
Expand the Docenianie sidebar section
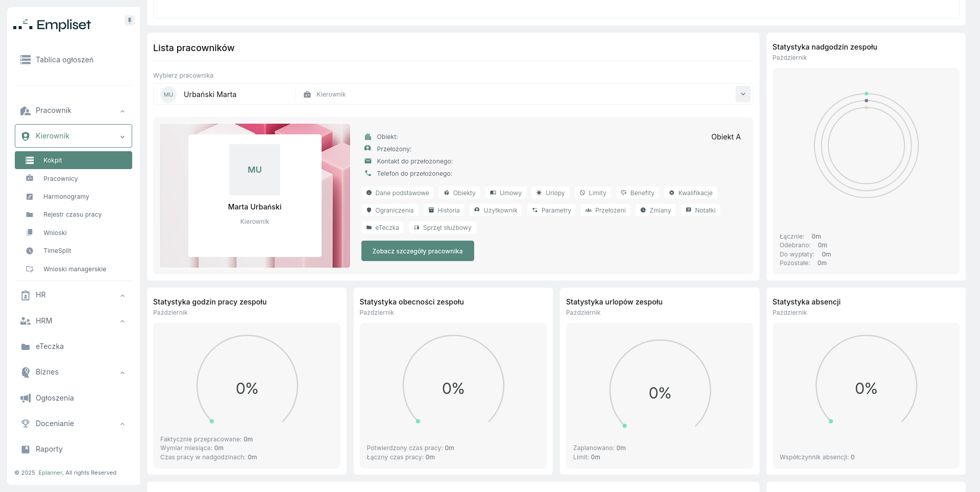[x=122, y=424]
